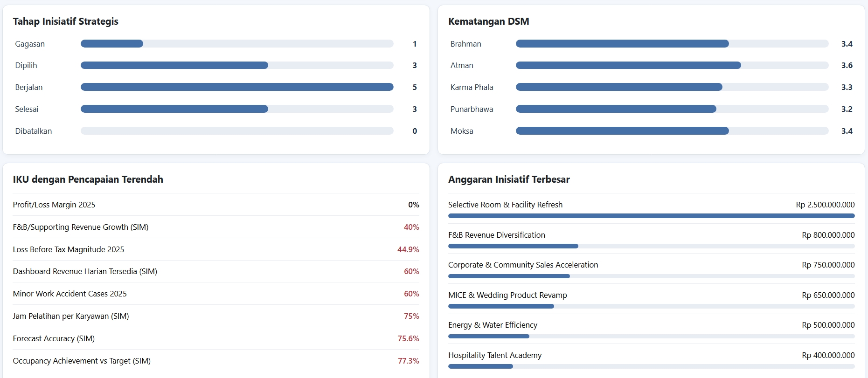The width and height of the screenshot is (868, 378).
Task: Click the Gagasan progress bar
Action: pos(237,44)
